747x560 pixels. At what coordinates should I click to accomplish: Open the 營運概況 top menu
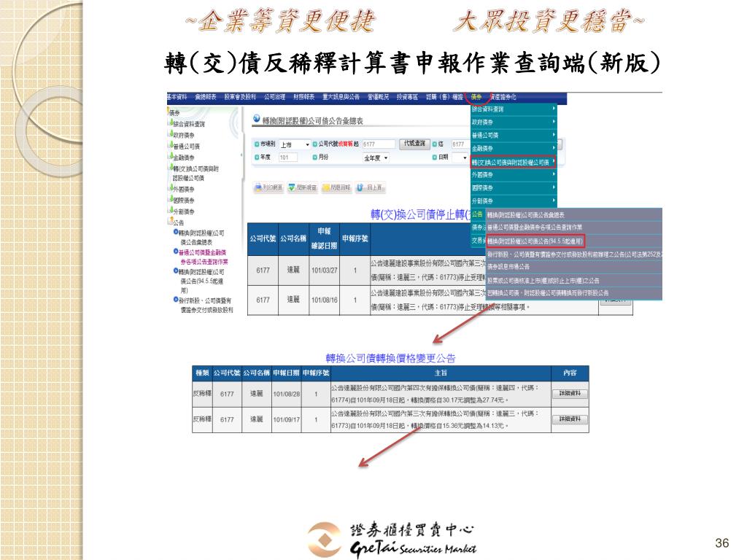[379, 97]
